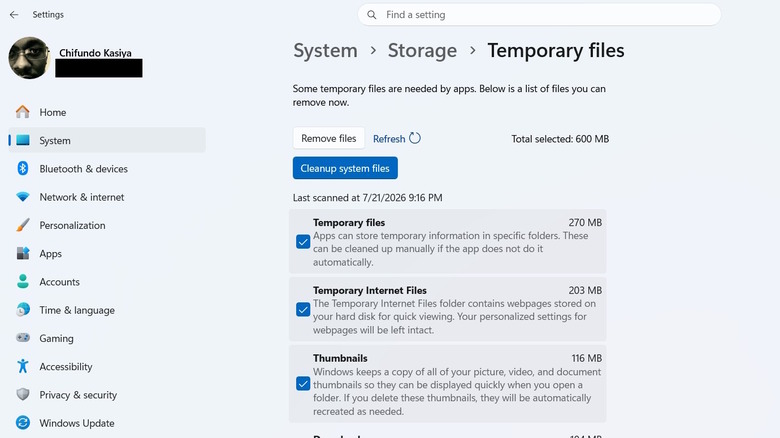Uncheck the Thumbnails checkbox
This screenshot has height=438, width=780.
point(303,384)
